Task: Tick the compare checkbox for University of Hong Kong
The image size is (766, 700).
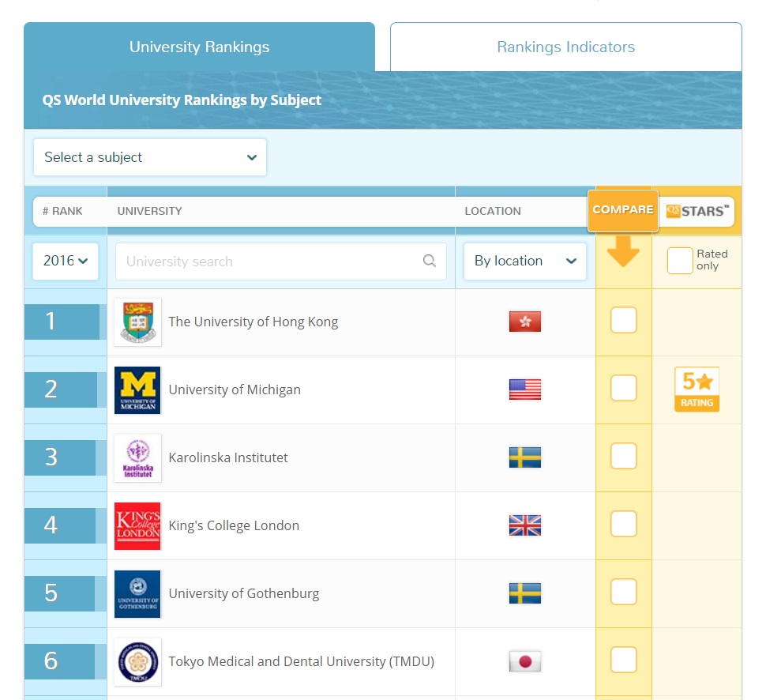Action: (624, 320)
